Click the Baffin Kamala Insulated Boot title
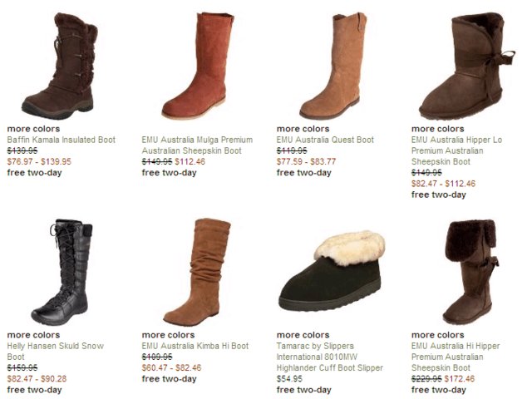Image resolution: width=532 pixels, height=399 pixels. click(x=61, y=140)
